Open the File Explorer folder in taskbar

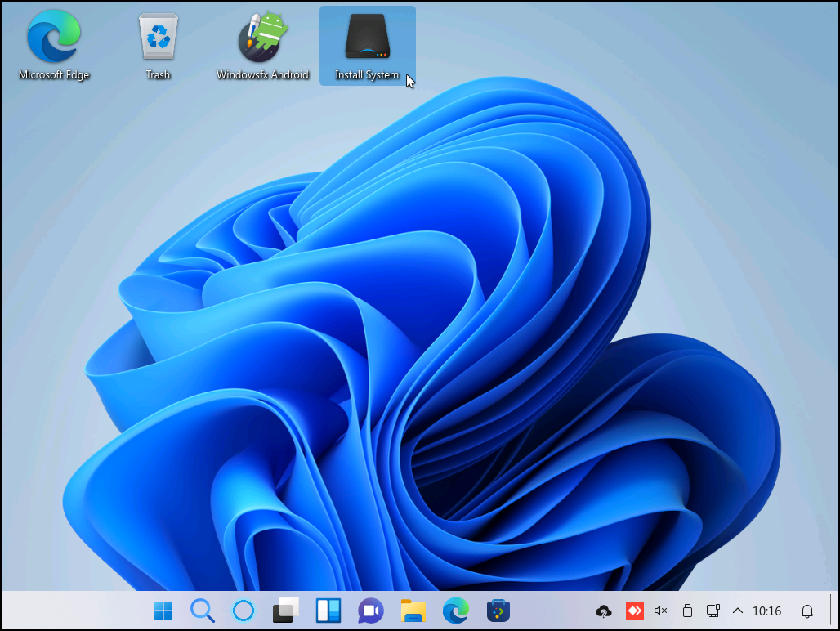point(413,611)
